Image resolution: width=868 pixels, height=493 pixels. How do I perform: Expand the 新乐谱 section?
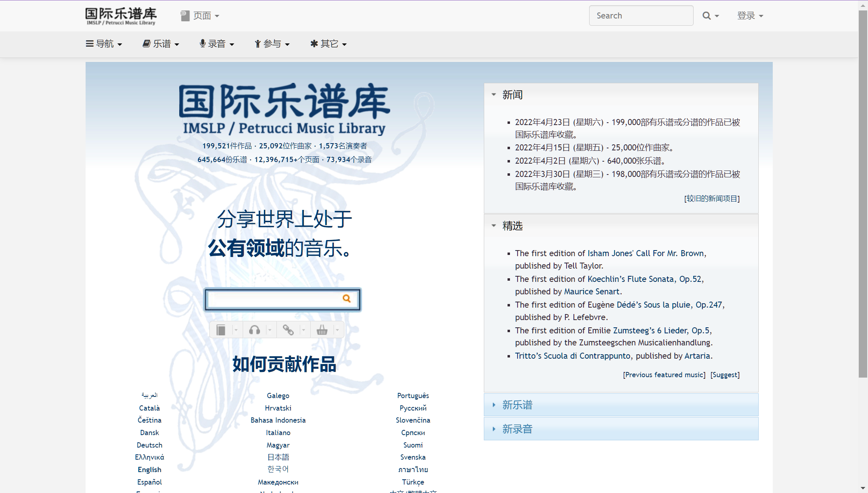coord(621,405)
